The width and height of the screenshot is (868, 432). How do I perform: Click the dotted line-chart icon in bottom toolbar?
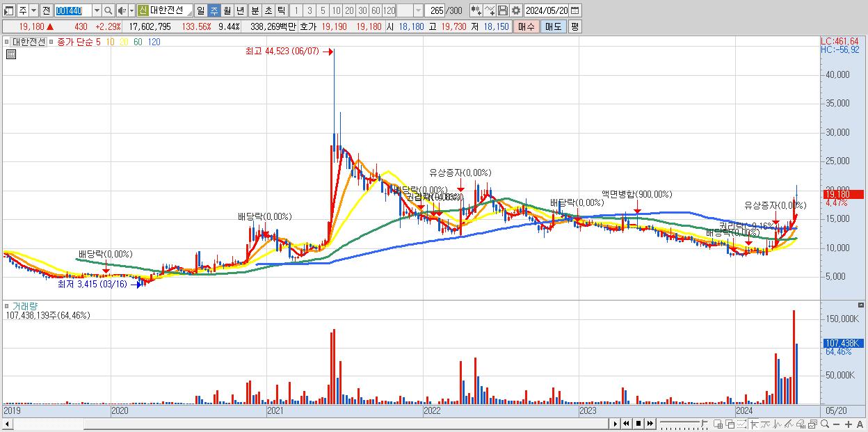(x=742, y=424)
